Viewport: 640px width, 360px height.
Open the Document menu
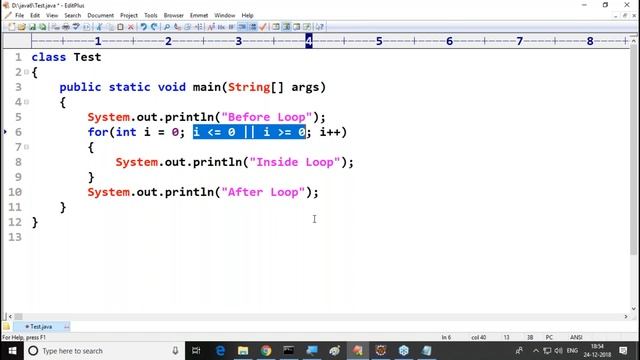pyautogui.click(x=100, y=16)
